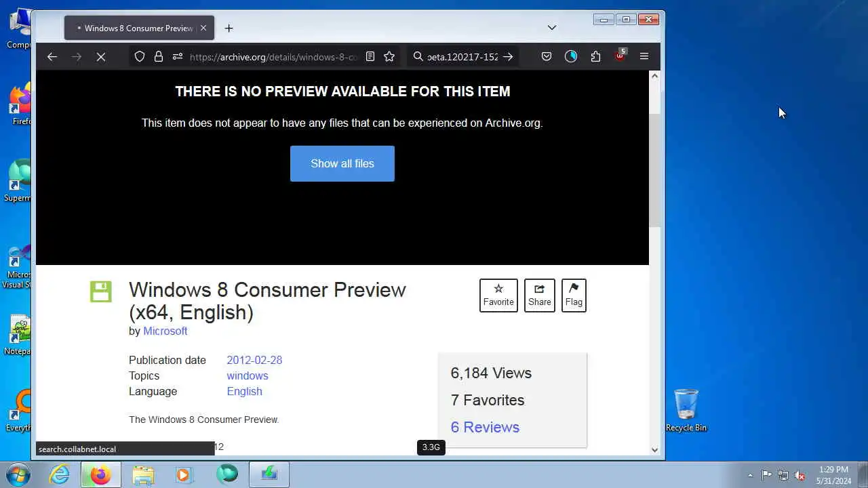Open the Recycle Bin desktop icon
This screenshot has height=488, width=868.
coord(686,410)
